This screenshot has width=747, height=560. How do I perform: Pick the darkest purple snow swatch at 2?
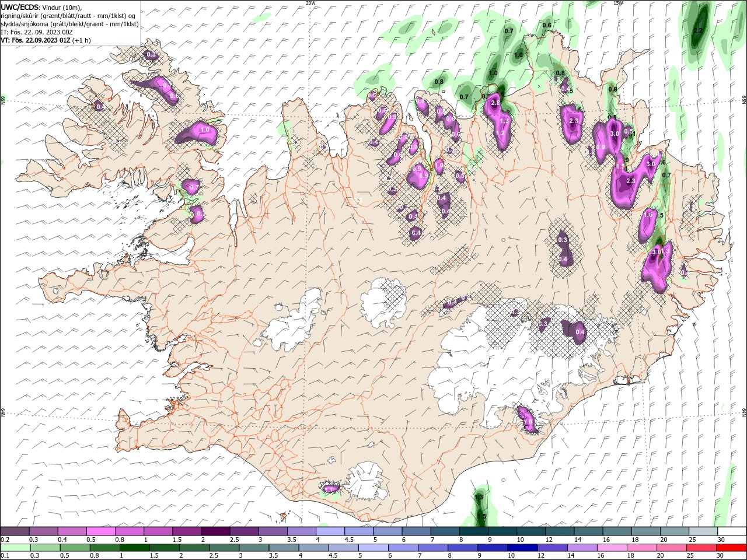pyautogui.click(x=215, y=531)
